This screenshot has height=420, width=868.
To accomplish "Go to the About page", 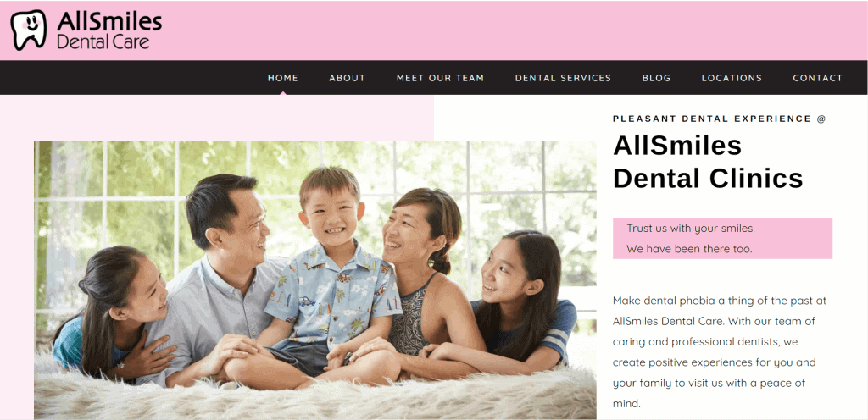I will click(x=347, y=78).
